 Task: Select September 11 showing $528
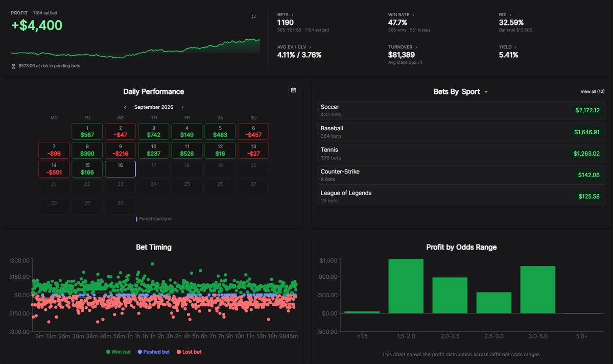pyautogui.click(x=187, y=150)
